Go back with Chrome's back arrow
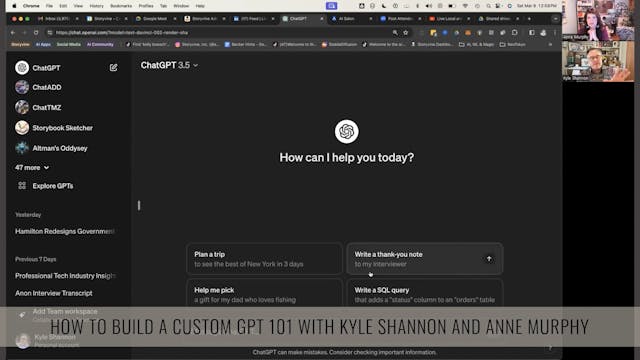 [13, 33]
